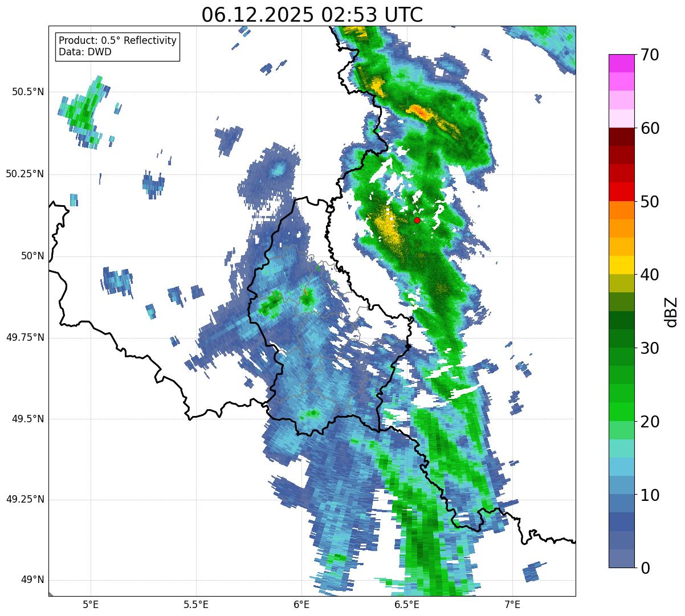Click the 49.75°N latitude tick label
Screen dimensions: 685x616
(25, 338)
